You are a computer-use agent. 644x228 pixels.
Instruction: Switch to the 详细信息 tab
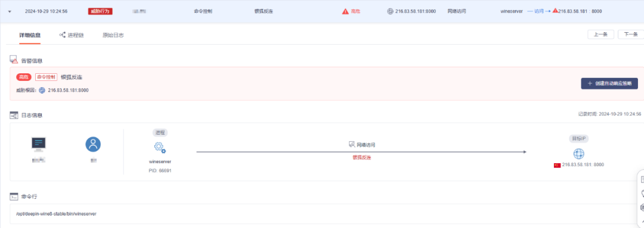click(30, 35)
